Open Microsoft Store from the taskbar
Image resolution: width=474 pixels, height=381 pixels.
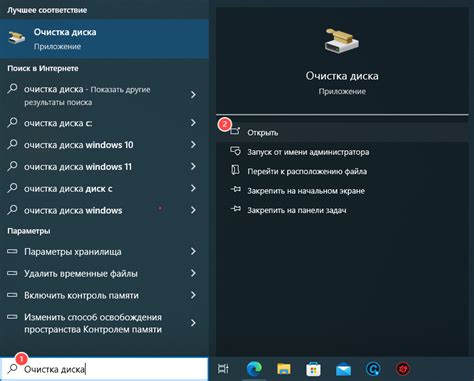click(x=313, y=369)
